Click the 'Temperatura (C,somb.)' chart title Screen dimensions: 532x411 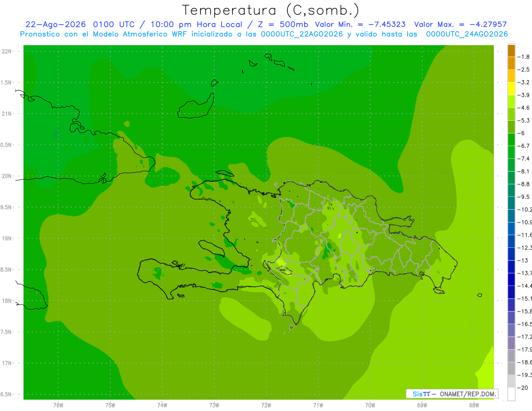271,10
